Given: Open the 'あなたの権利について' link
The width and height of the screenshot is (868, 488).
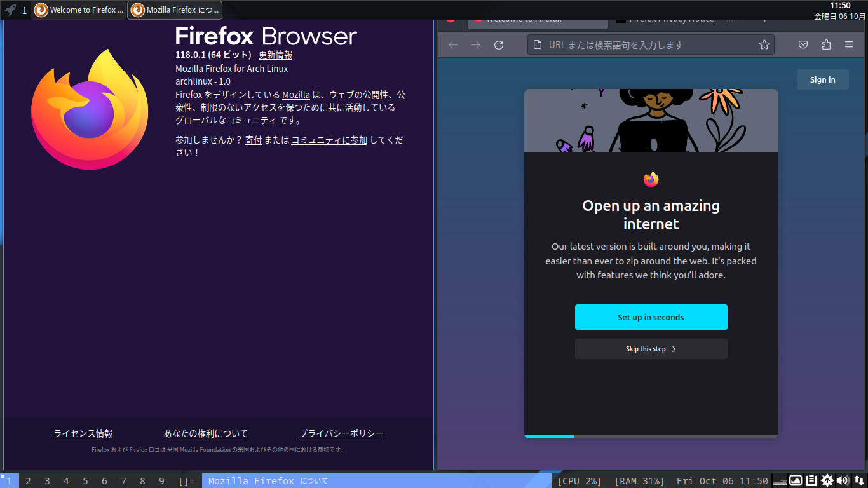Looking at the screenshot, I should [x=206, y=433].
